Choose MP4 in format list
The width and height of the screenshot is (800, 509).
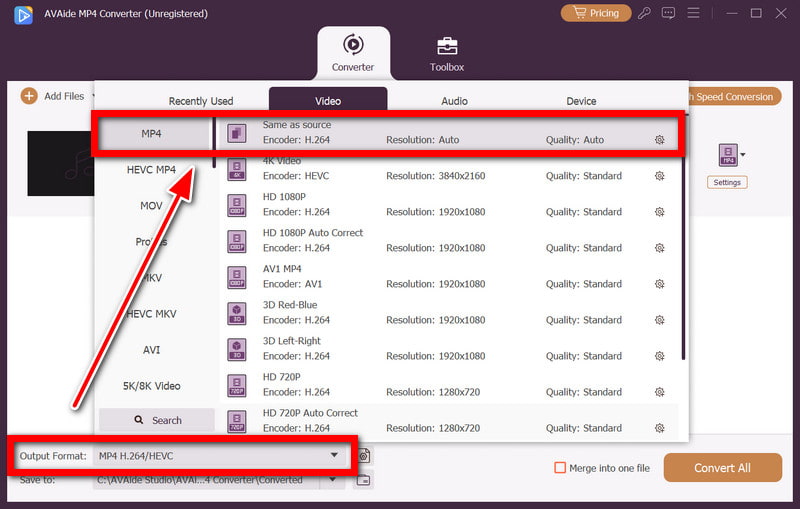(x=152, y=134)
